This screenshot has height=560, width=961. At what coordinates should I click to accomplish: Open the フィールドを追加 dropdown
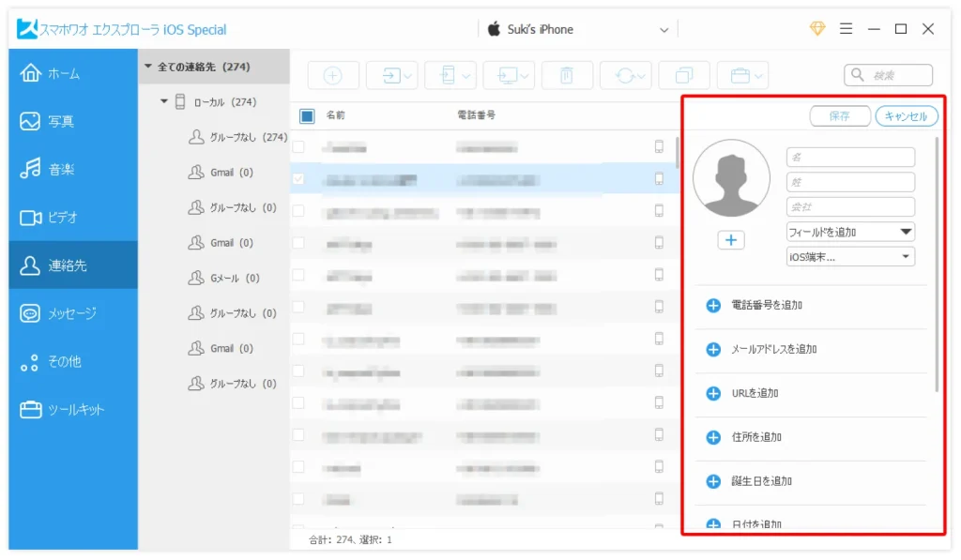coord(850,232)
